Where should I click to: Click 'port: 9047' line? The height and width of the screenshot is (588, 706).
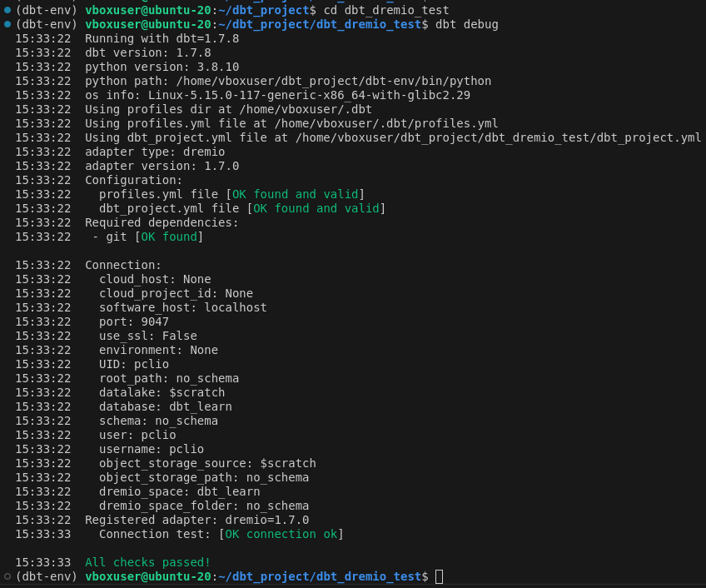coord(134,321)
